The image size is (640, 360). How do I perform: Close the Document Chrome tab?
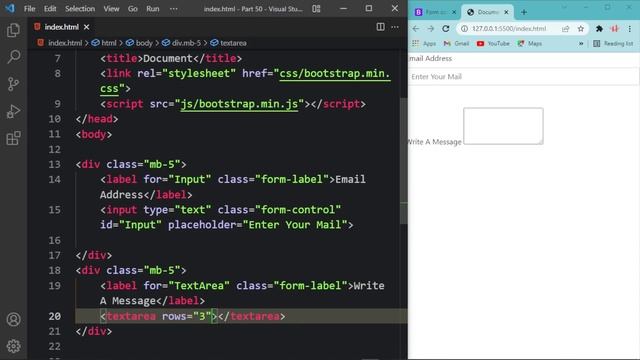click(x=506, y=12)
